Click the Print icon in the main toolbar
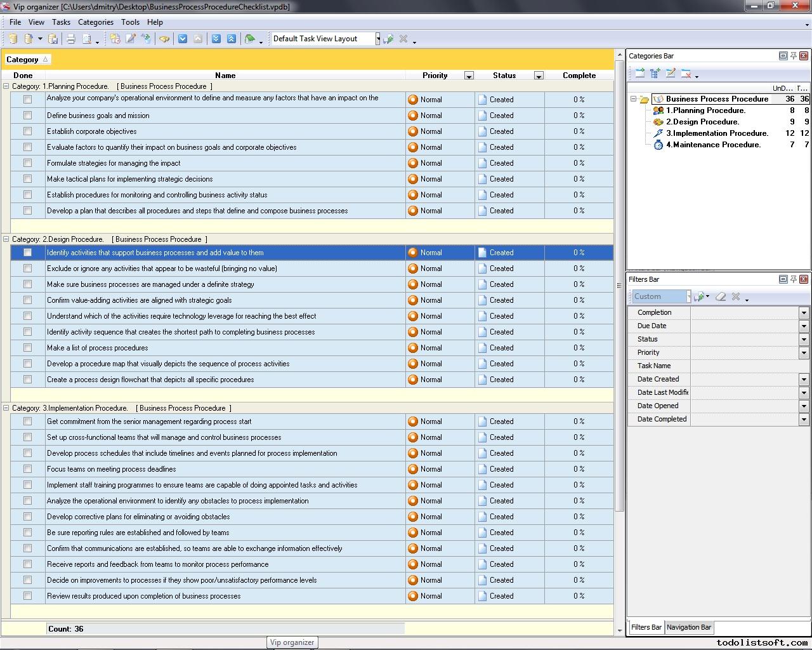 click(x=71, y=39)
